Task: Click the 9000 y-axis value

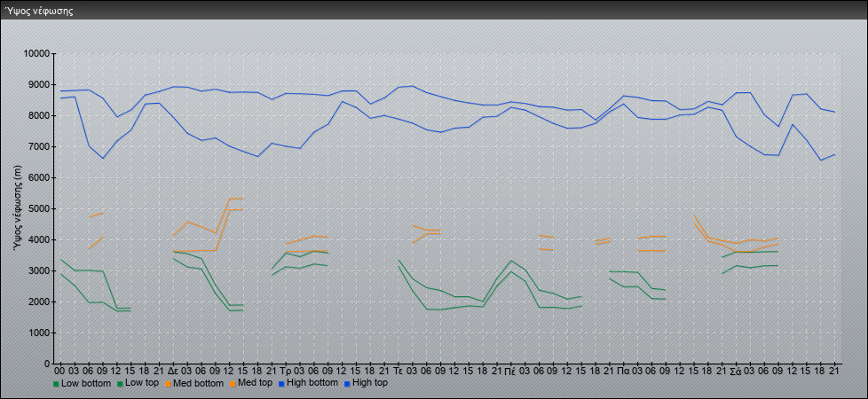Action: pyautogui.click(x=39, y=84)
